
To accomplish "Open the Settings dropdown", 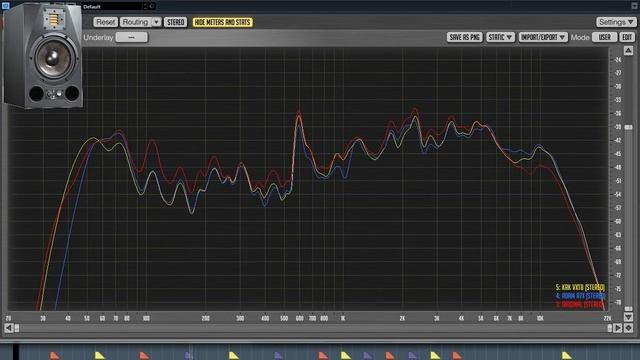I will (x=616, y=22).
